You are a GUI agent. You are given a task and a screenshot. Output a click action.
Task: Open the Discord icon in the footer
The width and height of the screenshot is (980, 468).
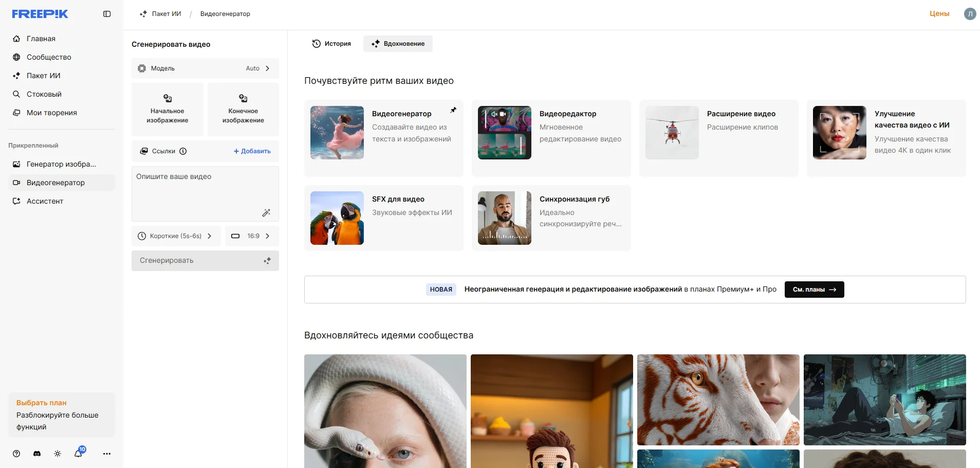[37, 454]
